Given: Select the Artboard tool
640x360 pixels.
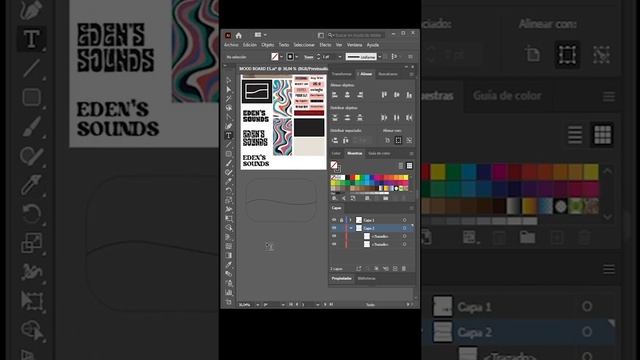Looking at the screenshot, I should point(229,302).
